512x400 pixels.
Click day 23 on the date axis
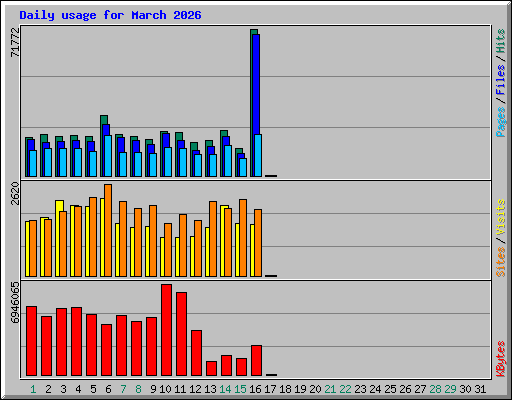[360, 389]
